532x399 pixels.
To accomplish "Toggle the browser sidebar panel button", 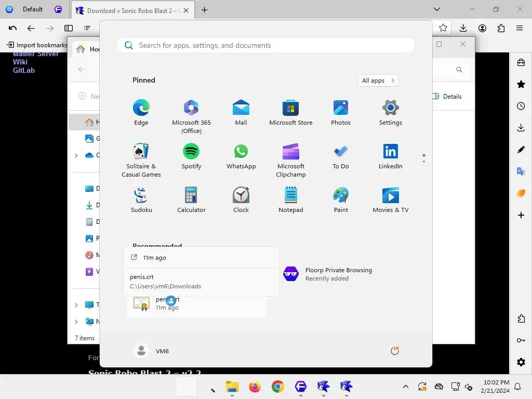I will click(x=69, y=28).
